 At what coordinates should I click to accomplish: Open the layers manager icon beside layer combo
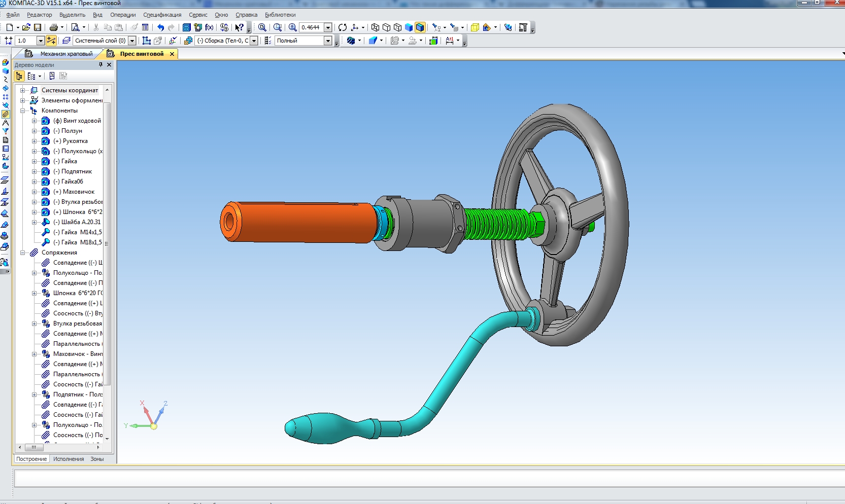66,41
